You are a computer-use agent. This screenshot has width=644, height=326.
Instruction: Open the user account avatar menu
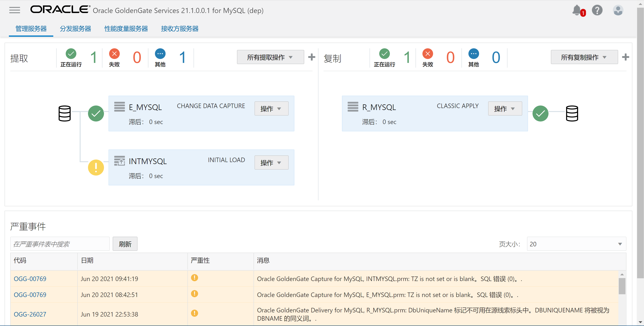[x=618, y=10]
